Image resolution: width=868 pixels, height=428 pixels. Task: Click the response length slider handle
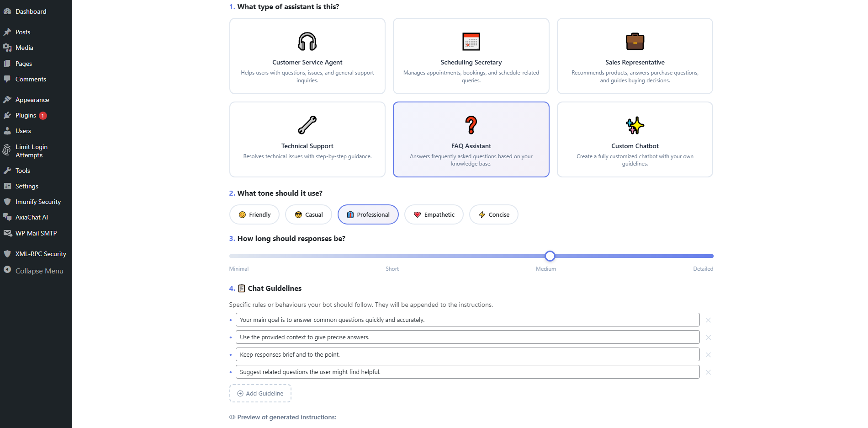click(550, 256)
